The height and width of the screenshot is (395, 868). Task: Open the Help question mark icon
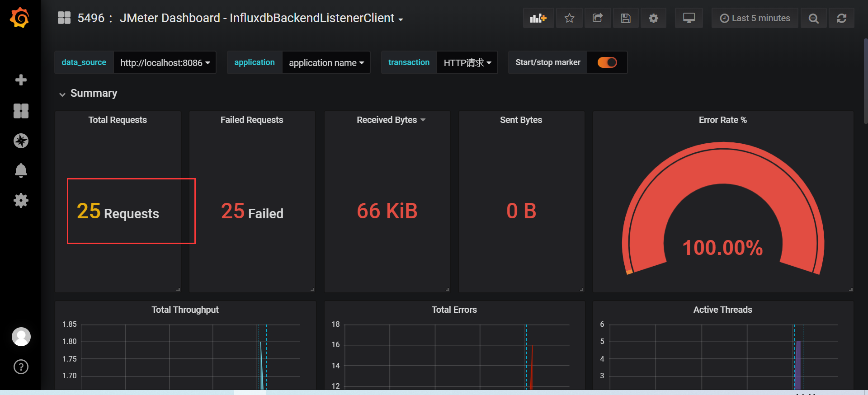(x=21, y=367)
